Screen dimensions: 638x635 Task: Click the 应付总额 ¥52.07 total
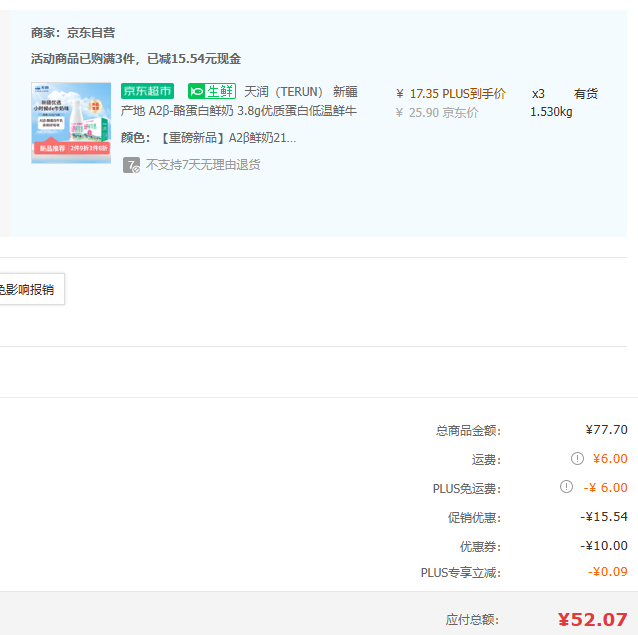[x=592, y=620]
